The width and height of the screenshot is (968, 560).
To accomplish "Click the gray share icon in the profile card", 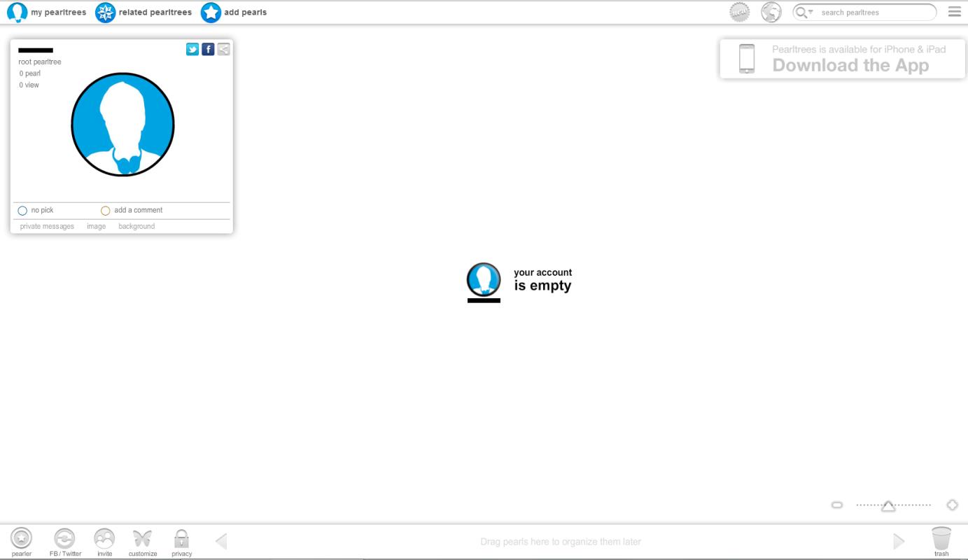I will click(x=223, y=49).
